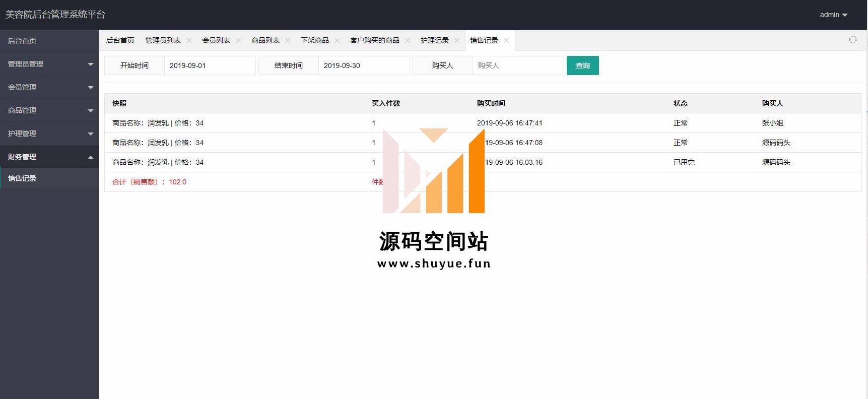
Task: Click the 美容院后台管理系统平台 title
Action: point(55,15)
